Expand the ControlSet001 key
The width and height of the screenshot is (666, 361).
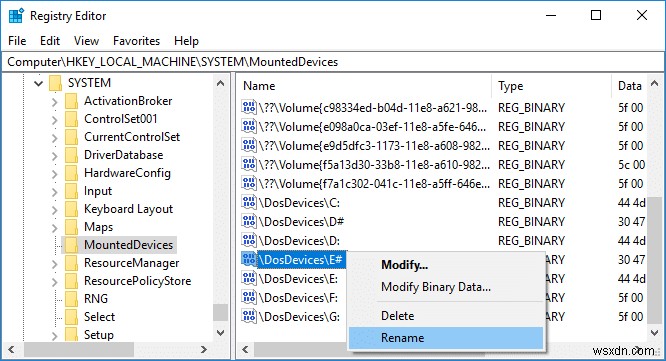tap(54, 120)
